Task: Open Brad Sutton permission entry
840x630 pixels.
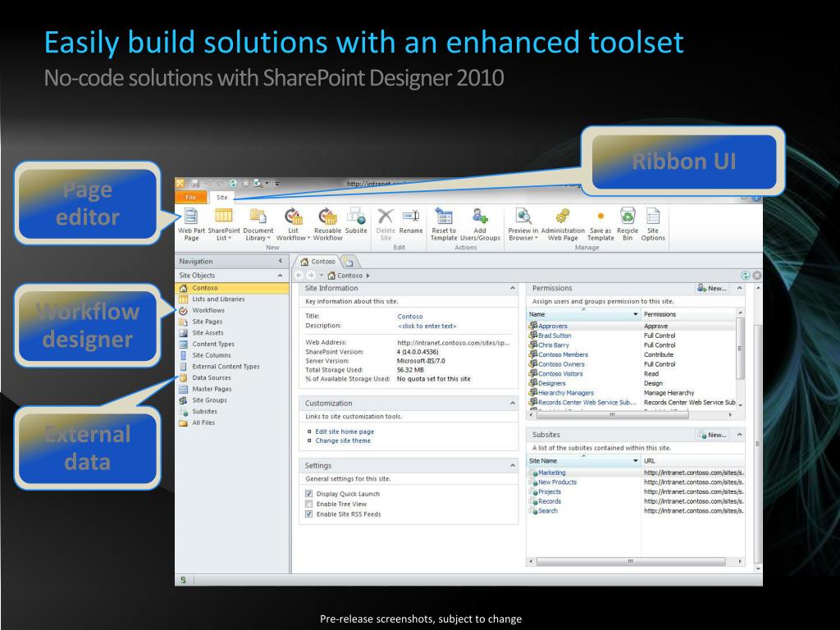Action: [x=555, y=336]
